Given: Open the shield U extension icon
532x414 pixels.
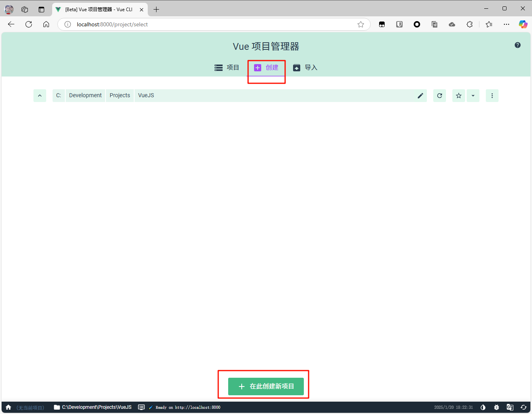Looking at the screenshot, I should click(399, 24).
